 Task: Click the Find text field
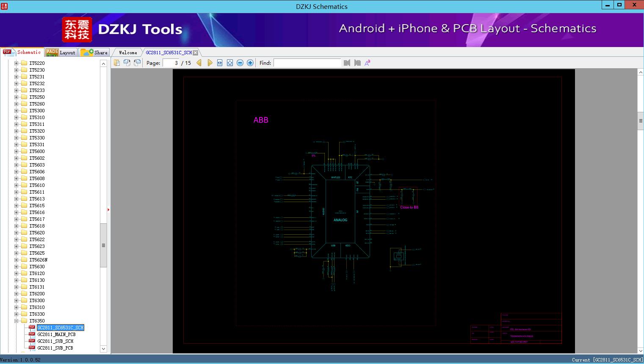pos(307,63)
